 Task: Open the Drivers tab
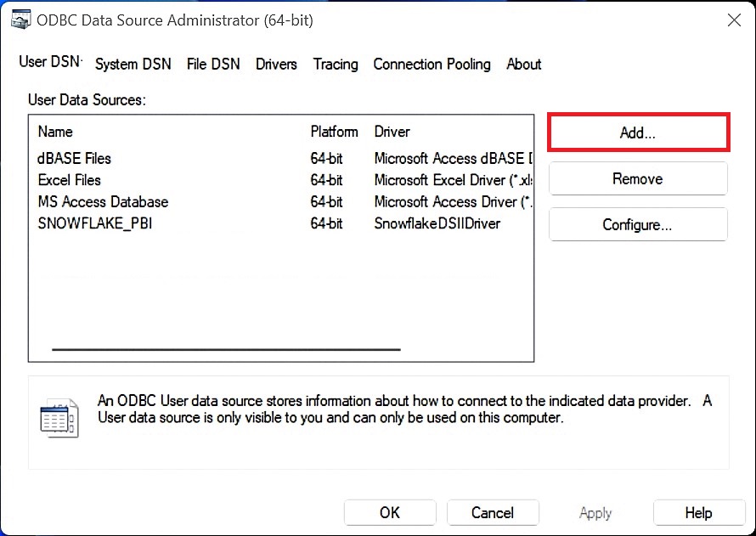click(276, 64)
